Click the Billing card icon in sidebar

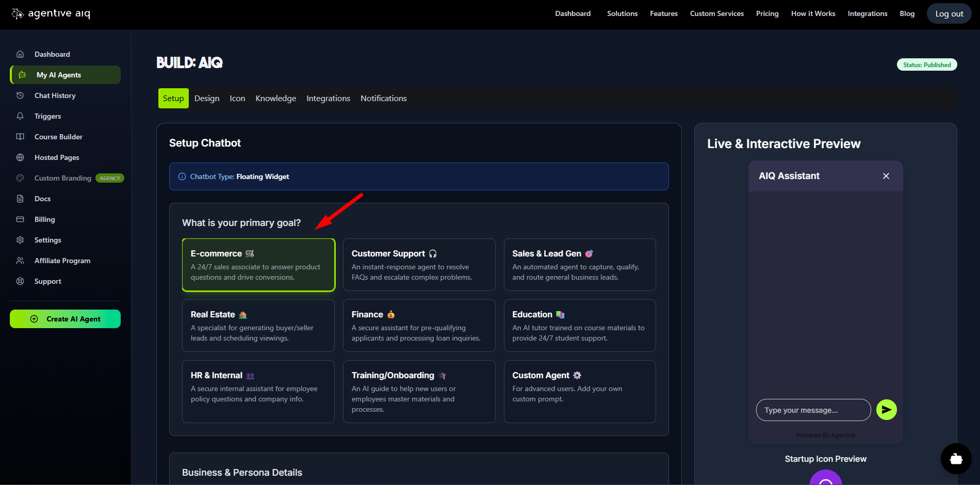pyautogui.click(x=20, y=219)
